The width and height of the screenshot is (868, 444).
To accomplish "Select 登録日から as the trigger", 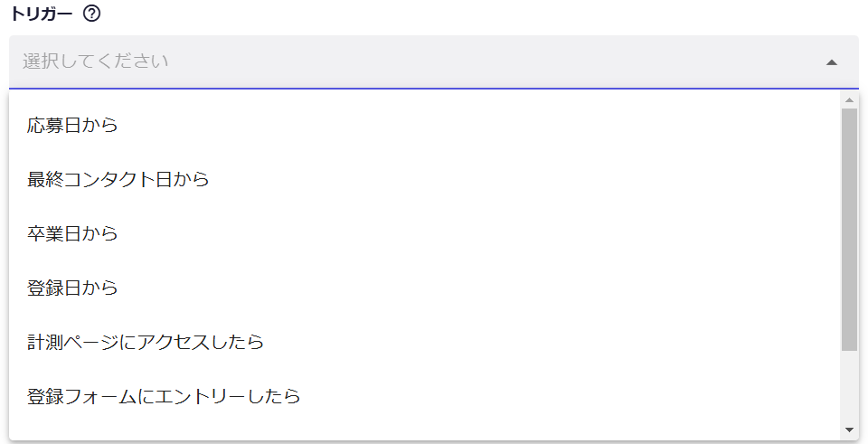I will click(72, 288).
